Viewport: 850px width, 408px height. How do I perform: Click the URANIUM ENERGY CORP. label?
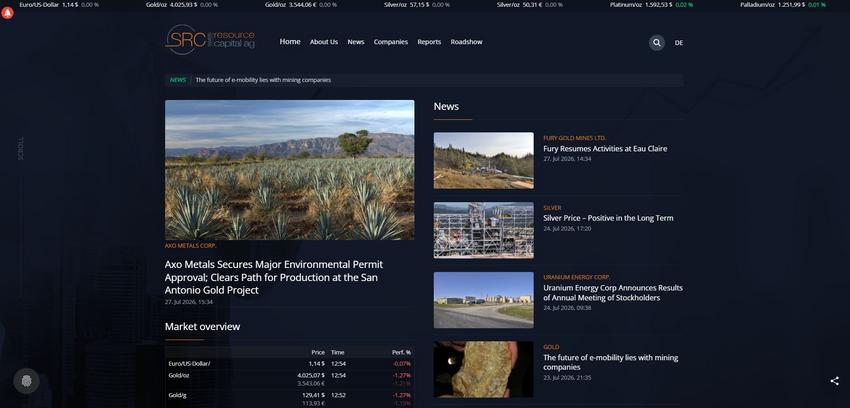pos(576,277)
